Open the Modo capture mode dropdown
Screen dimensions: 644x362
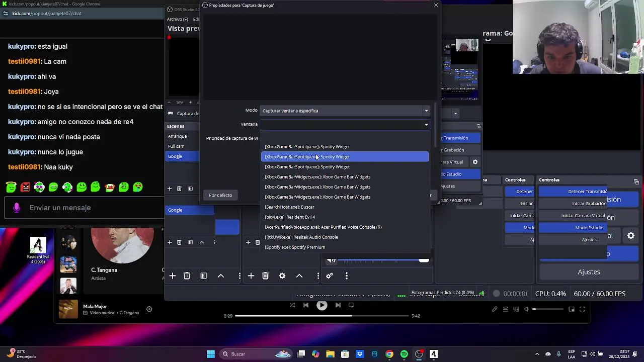click(x=345, y=111)
